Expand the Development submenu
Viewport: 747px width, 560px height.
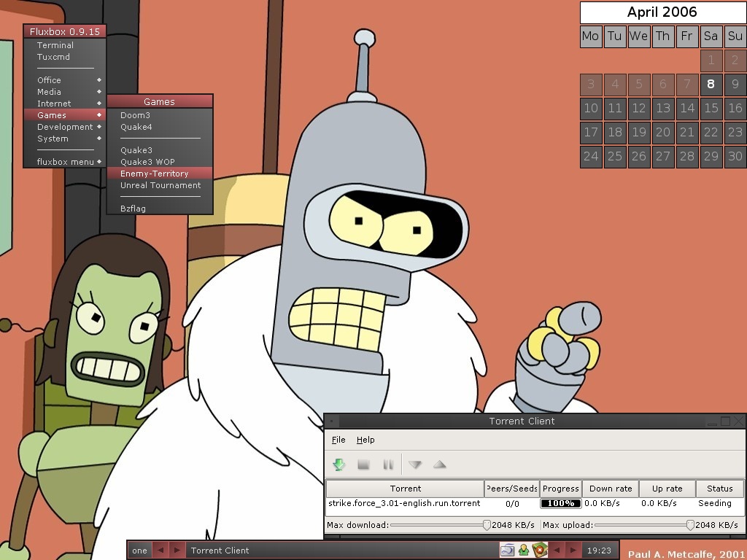pyautogui.click(x=64, y=127)
